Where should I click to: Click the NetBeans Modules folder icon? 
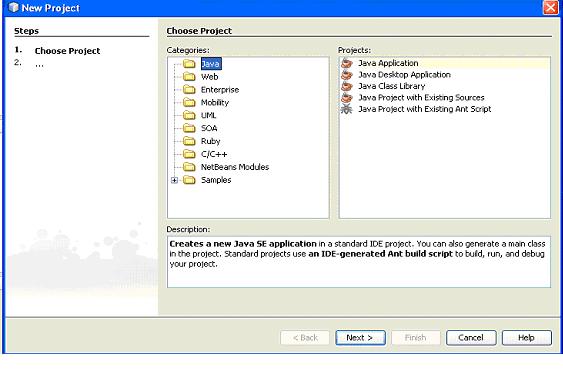(x=189, y=167)
